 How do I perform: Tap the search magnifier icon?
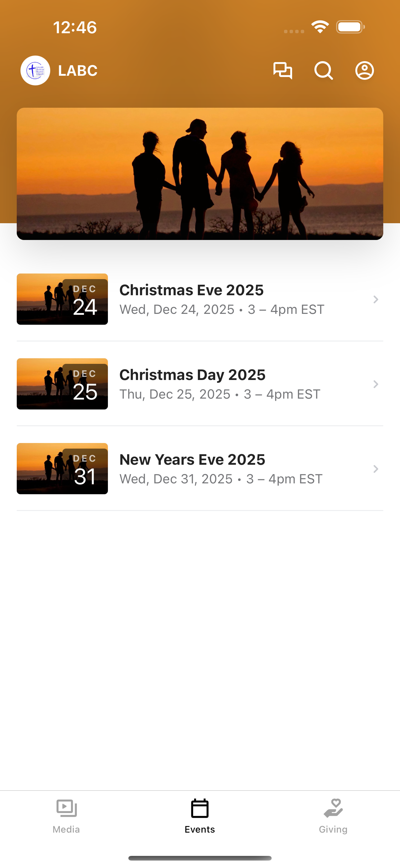pos(324,71)
